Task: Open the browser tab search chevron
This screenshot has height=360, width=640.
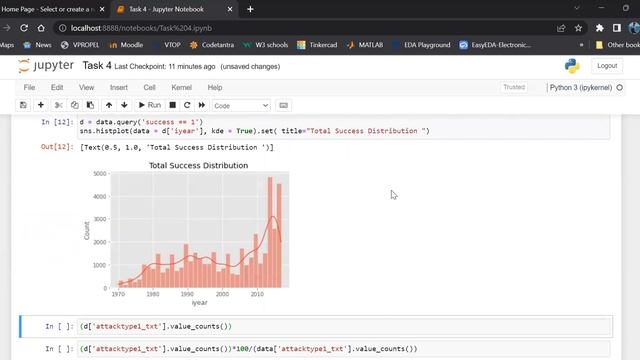Action: point(577,8)
